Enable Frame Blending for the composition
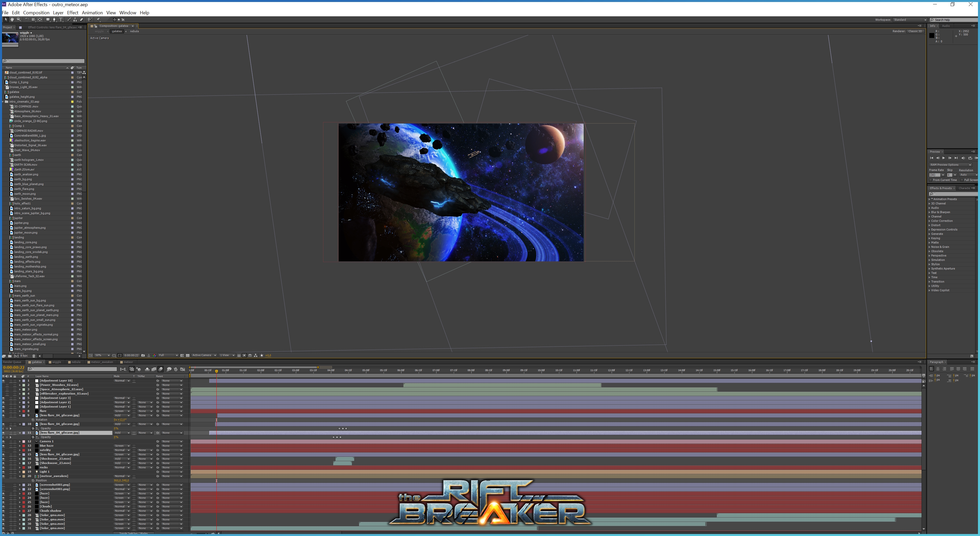Screen dimensions: 980x536 click(x=154, y=369)
